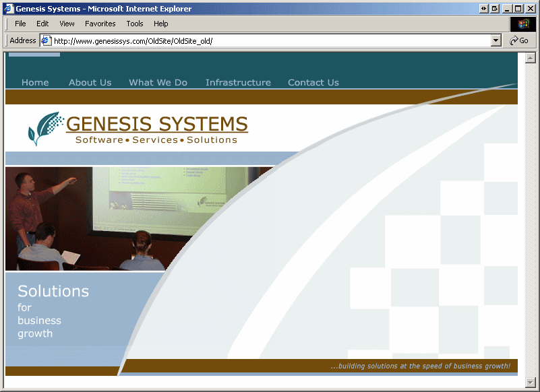
Task: Click the Internet Explorer icon in the title bar
Action: 9,9
